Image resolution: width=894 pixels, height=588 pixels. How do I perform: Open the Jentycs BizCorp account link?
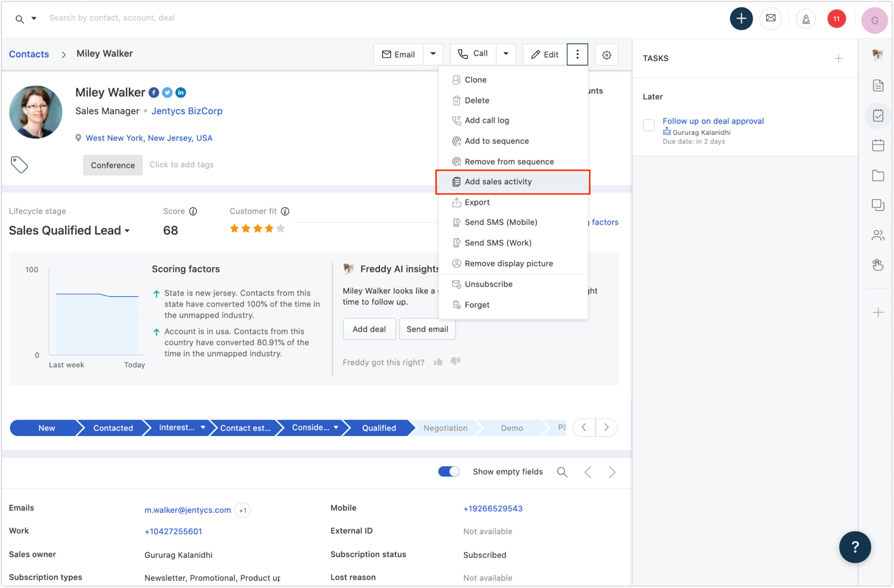[187, 111]
